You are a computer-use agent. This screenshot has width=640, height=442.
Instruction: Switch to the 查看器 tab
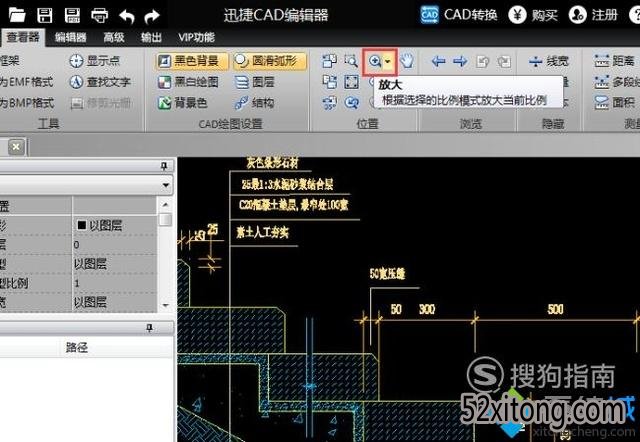coord(23,38)
